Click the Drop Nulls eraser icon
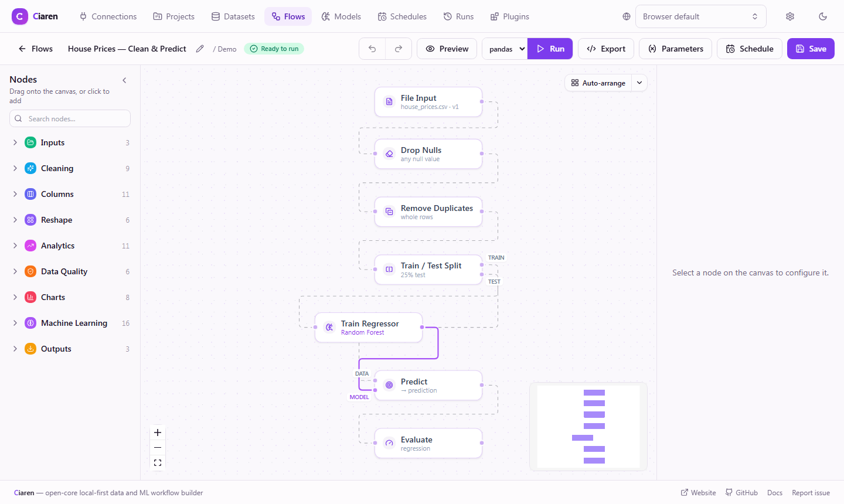This screenshot has width=844, height=504. [x=389, y=154]
